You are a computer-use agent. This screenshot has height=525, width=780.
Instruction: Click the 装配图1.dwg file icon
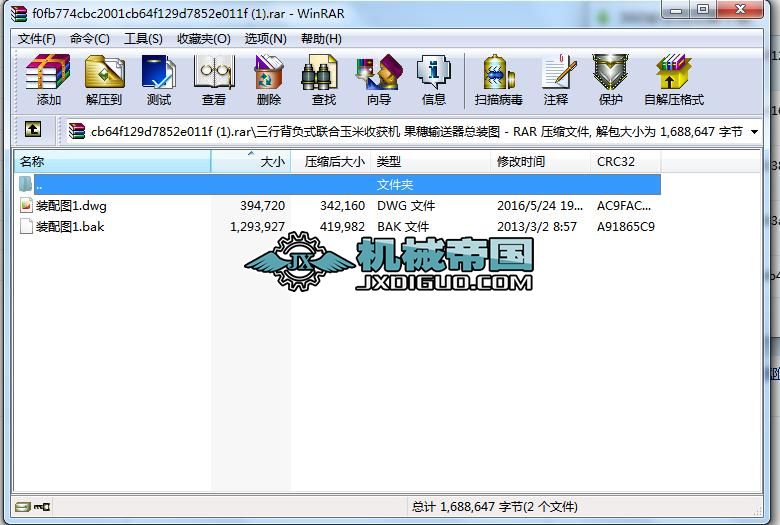click(x=26, y=205)
